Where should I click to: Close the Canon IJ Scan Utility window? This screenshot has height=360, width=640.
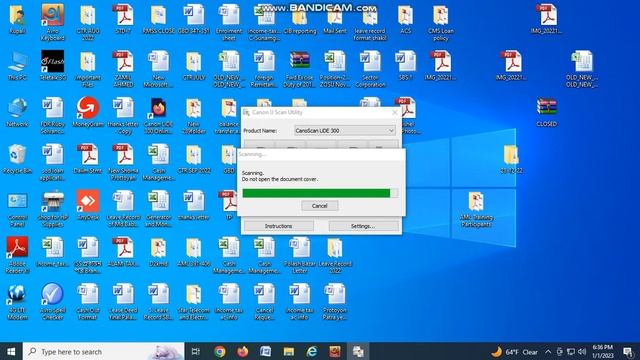[x=395, y=113]
